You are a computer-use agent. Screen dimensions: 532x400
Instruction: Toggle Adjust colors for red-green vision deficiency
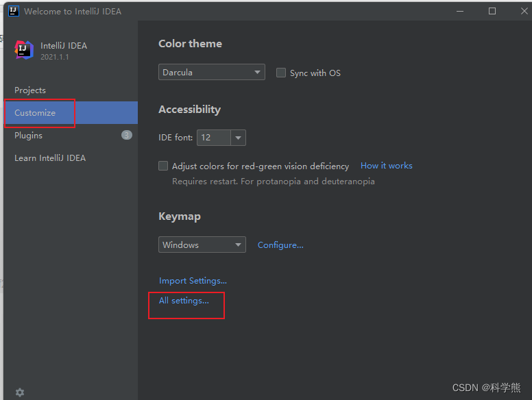click(163, 166)
